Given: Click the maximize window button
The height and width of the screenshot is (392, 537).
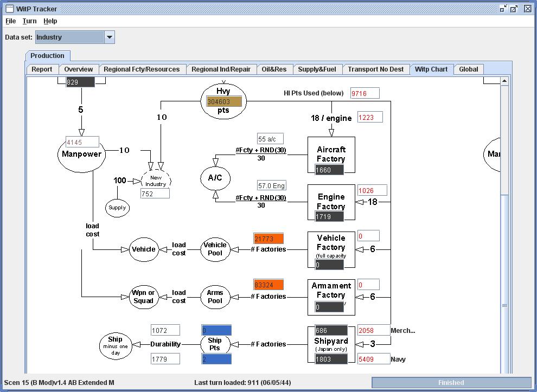Looking at the screenshot, I should [514, 9].
